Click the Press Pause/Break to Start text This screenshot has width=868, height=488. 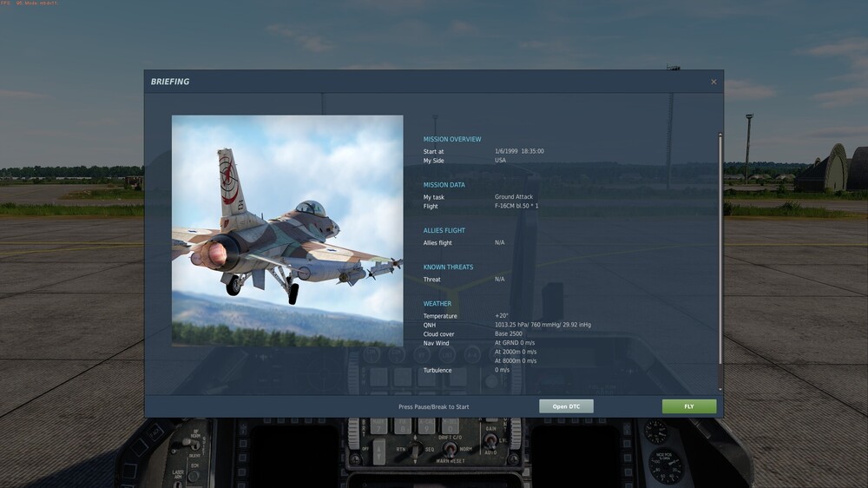coord(433,406)
